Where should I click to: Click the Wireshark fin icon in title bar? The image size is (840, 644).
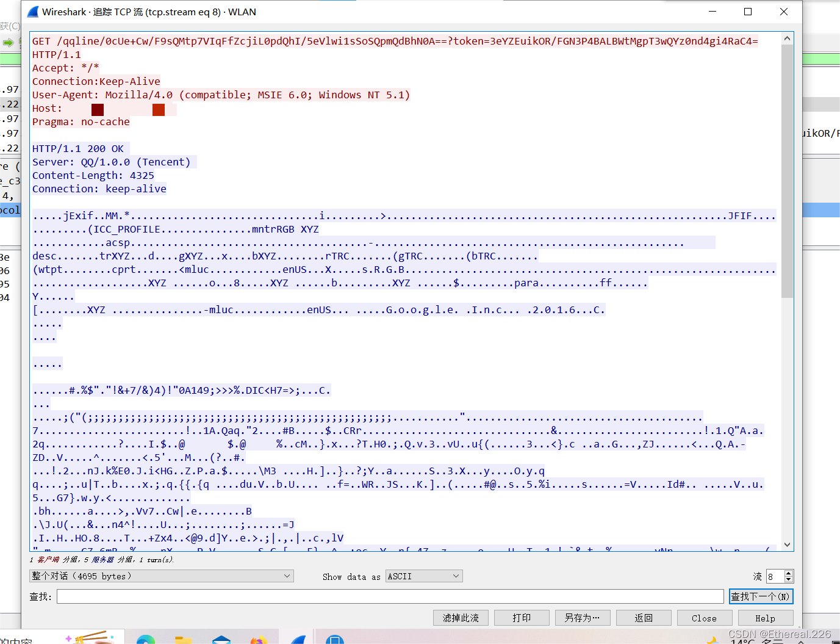tap(32, 12)
